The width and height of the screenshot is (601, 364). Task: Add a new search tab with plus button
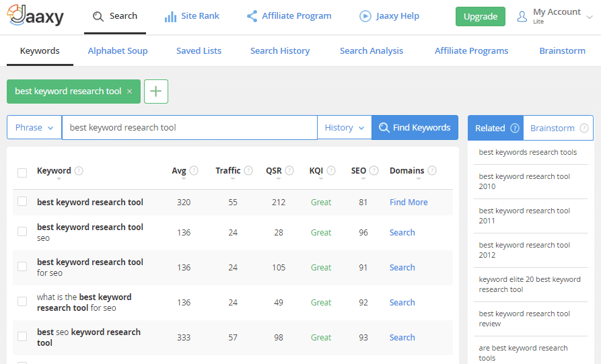(x=156, y=92)
